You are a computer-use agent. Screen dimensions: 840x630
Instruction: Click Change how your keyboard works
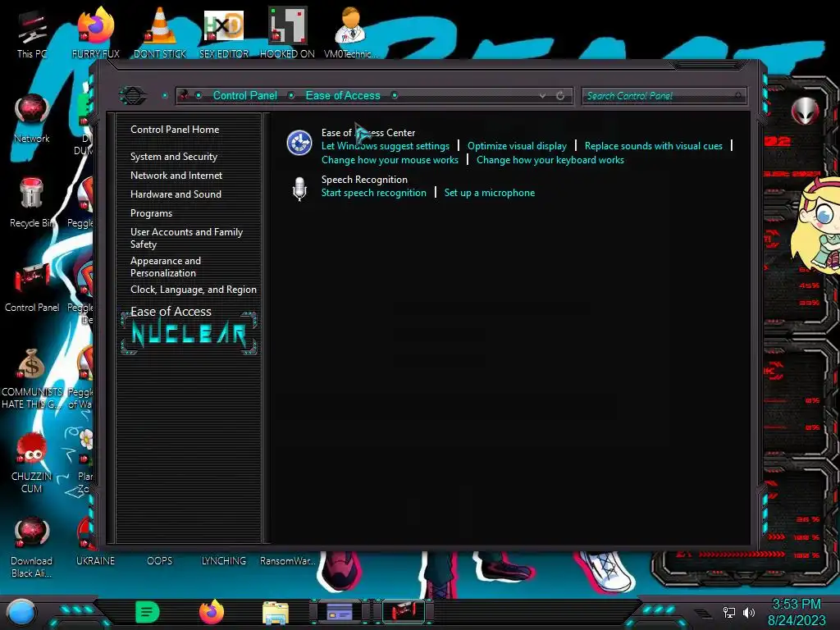[x=550, y=160]
